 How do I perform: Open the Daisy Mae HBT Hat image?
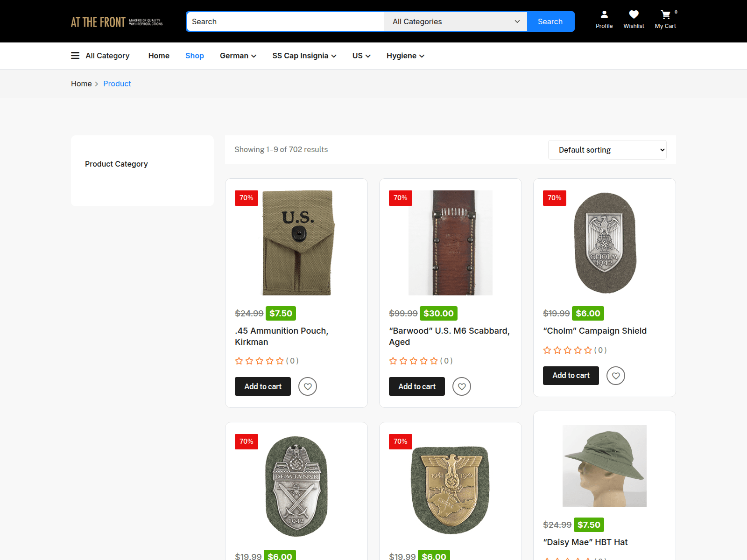(x=605, y=466)
